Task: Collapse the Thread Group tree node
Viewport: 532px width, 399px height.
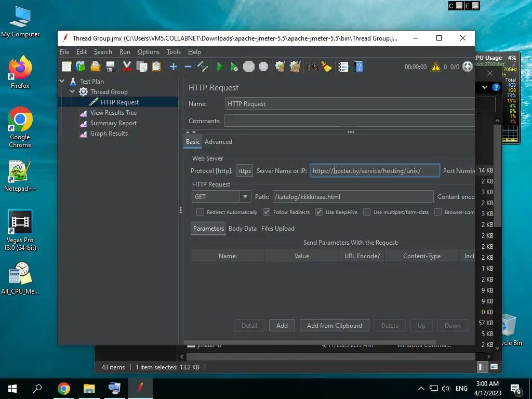Action: click(72, 91)
